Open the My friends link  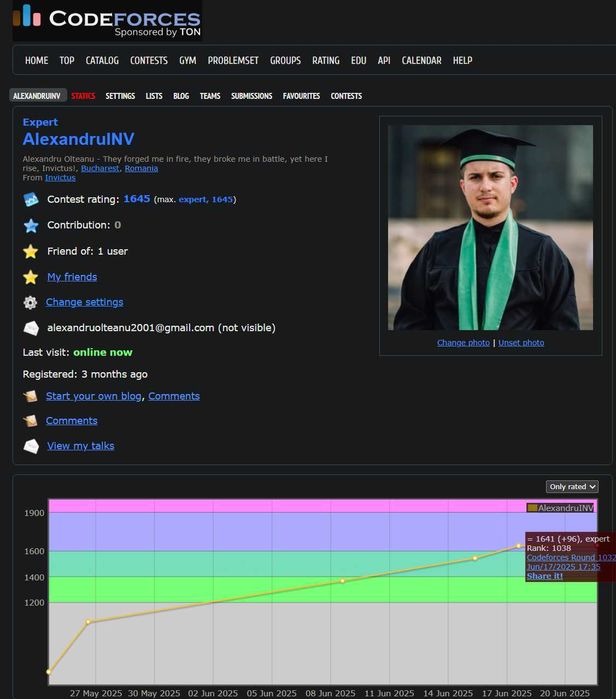pyautogui.click(x=72, y=277)
